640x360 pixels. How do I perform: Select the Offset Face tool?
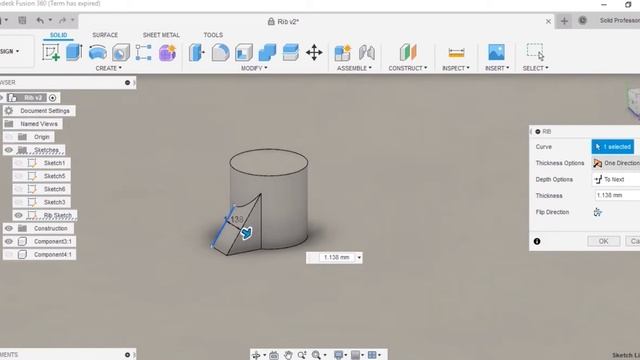[291, 53]
